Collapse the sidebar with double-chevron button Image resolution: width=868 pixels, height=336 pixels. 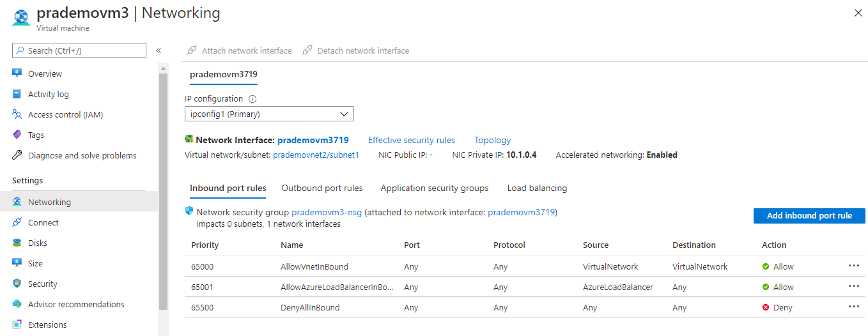pos(159,50)
